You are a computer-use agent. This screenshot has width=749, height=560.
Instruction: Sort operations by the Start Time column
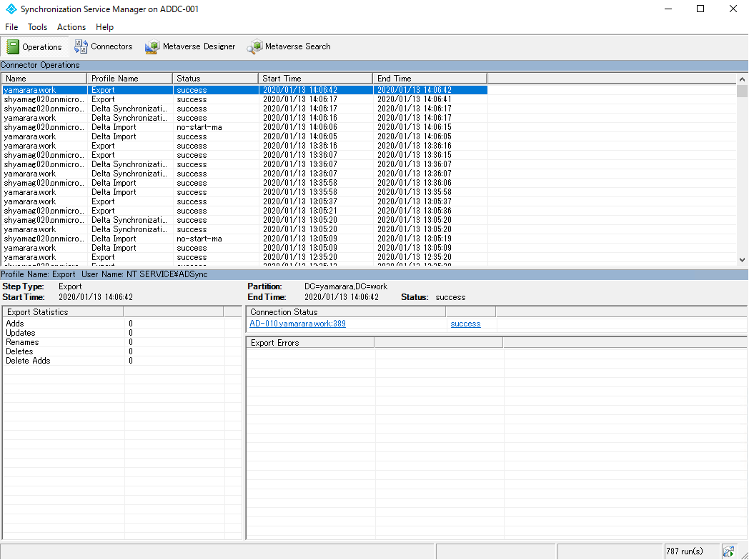click(314, 78)
